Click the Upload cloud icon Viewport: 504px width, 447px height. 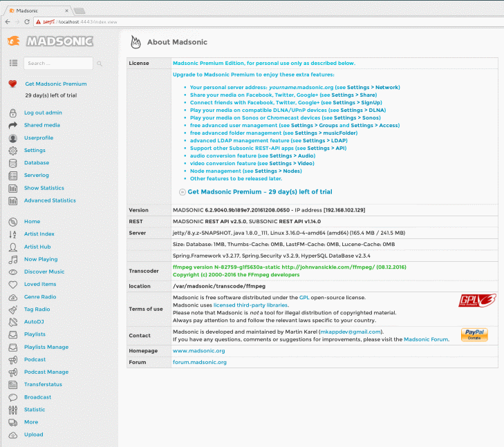[x=12, y=435]
